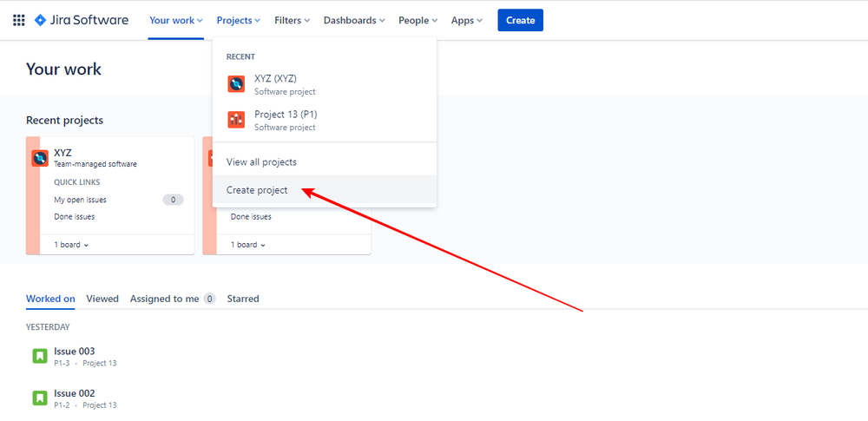Open Done issues on XYZ card
868x421 pixels.
click(74, 217)
